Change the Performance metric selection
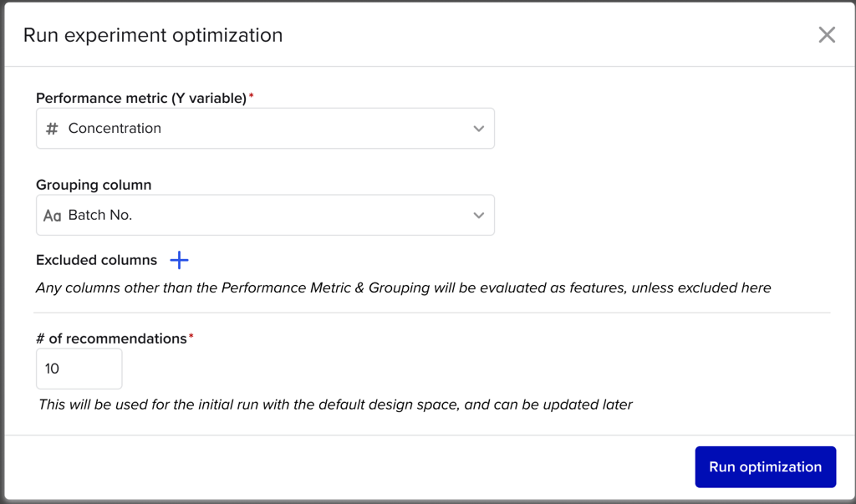Screen dimensions: 856x504 pyautogui.click(x=265, y=128)
